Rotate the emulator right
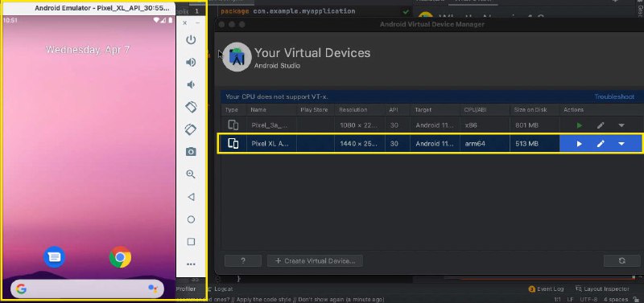The height and width of the screenshot is (303, 644). [x=191, y=129]
